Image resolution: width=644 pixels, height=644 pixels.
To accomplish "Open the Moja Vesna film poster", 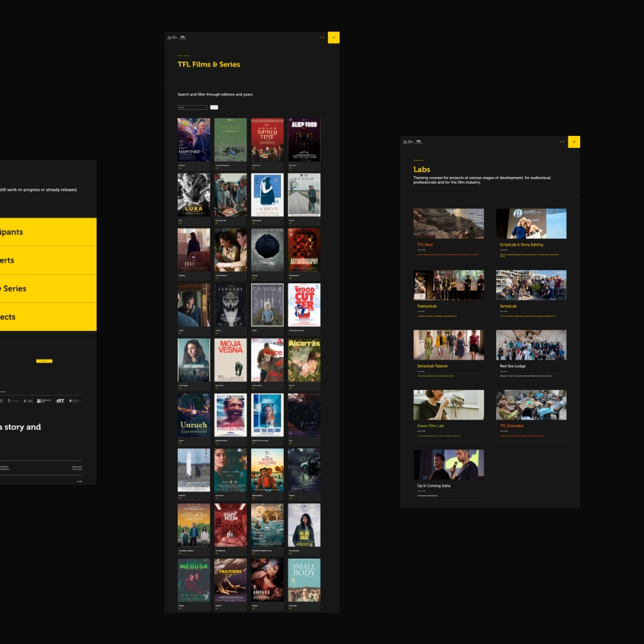I will [230, 360].
